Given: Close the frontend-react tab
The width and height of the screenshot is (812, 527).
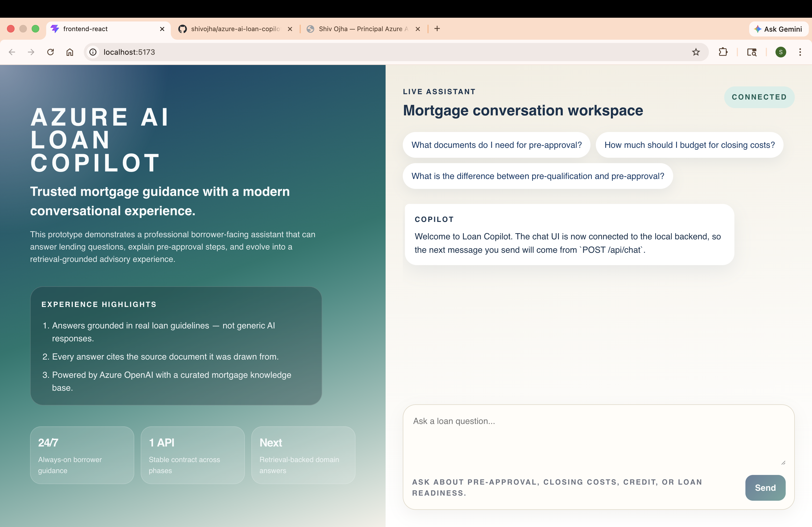Looking at the screenshot, I should point(162,29).
